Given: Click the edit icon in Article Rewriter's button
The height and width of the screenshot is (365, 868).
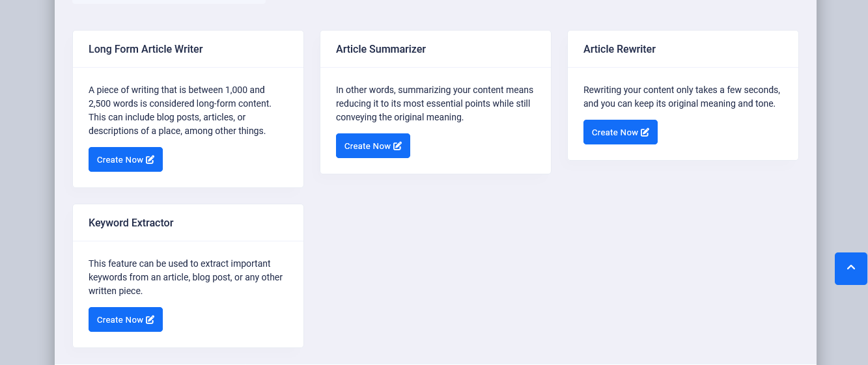Looking at the screenshot, I should click(645, 132).
